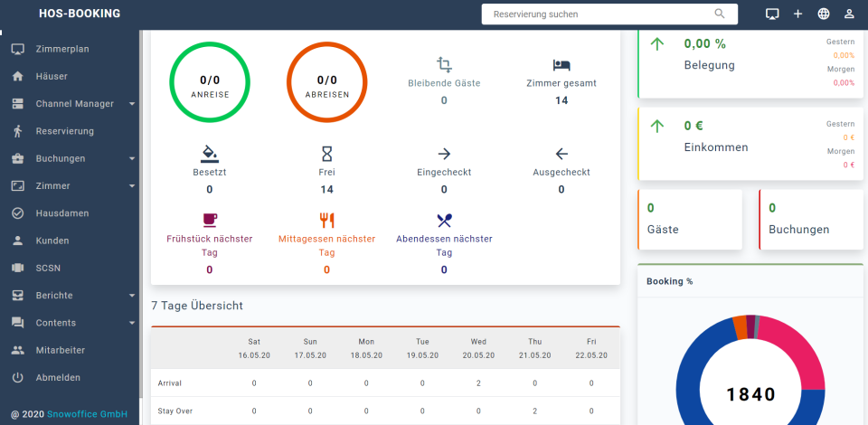Image resolution: width=868 pixels, height=425 pixels.
Task: Click the Contents chat bubbles icon
Action: pos(18,323)
